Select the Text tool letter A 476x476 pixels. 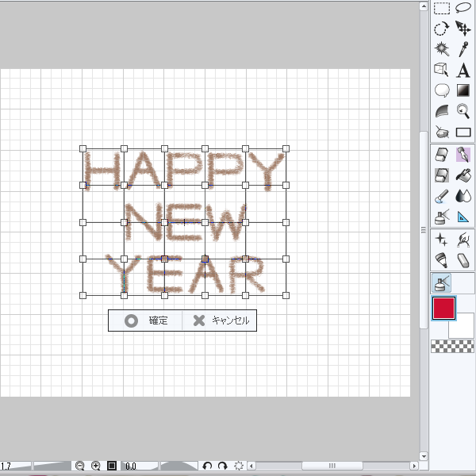pos(463,71)
